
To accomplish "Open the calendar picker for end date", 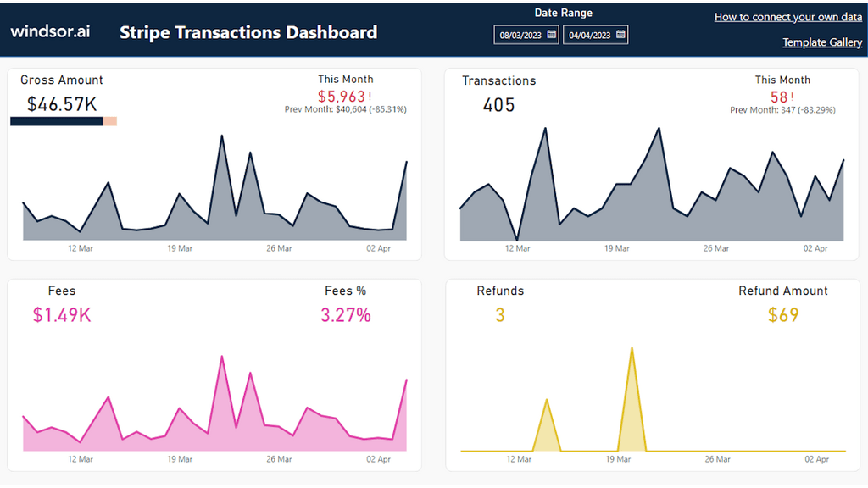I will (620, 34).
